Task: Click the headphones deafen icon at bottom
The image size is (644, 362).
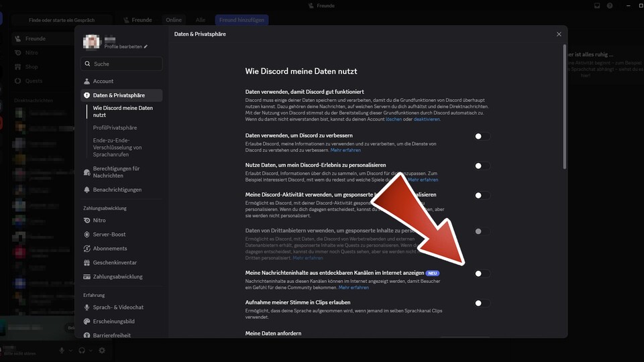Action: [82, 351]
